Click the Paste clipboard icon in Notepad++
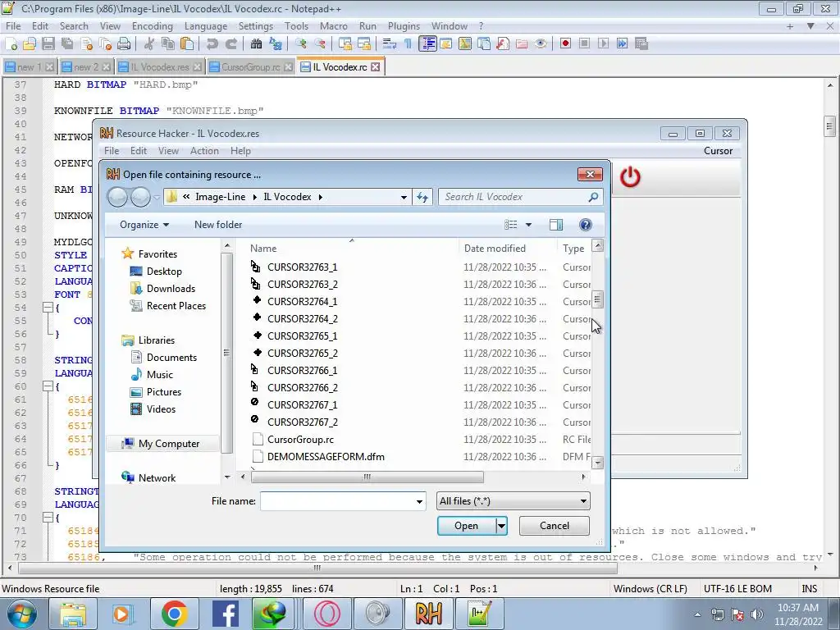Image resolution: width=840 pixels, height=630 pixels. pos(187,44)
